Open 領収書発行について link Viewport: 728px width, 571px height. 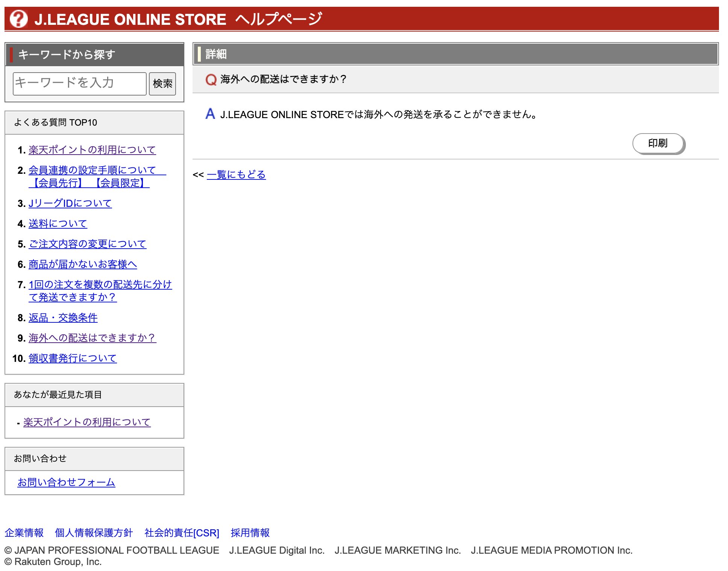(73, 358)
